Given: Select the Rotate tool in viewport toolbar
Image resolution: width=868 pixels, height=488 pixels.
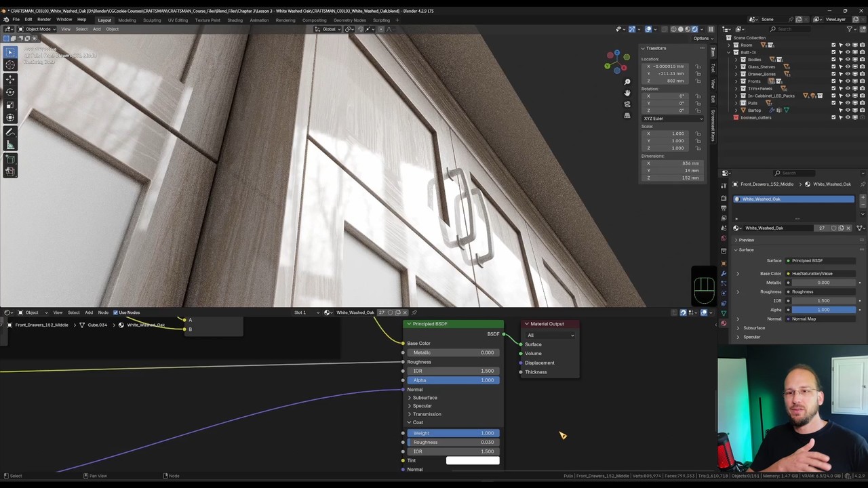Looking at the screenshot, I should pos(10,92).
